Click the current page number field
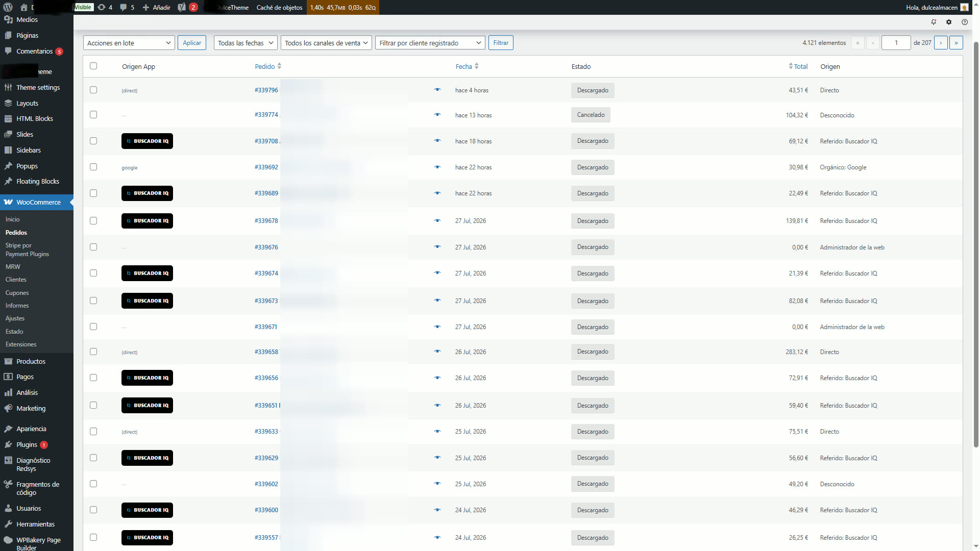 (x=896, y=43)
